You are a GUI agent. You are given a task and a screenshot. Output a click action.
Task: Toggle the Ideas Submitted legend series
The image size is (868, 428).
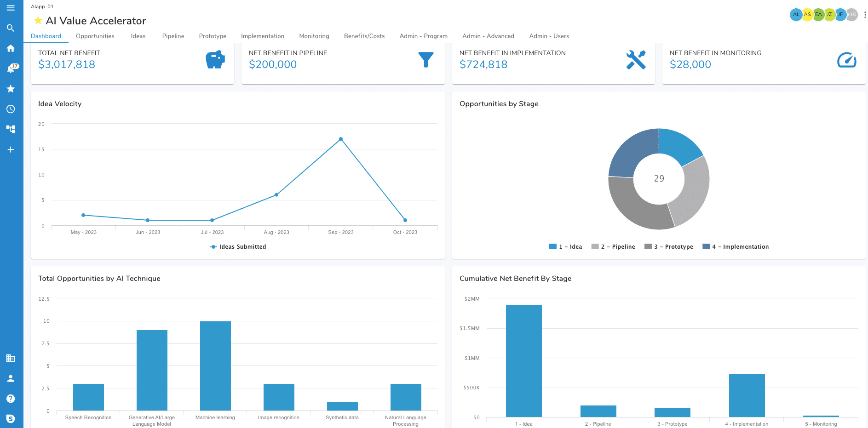(238, 247)
